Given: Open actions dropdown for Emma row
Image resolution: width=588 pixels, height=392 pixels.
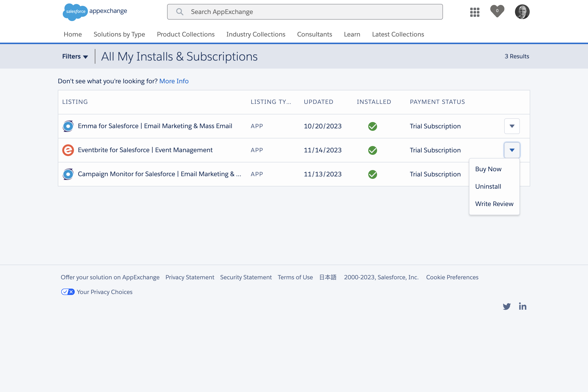Looking at the screenshot, I should [x=512, y=126].
